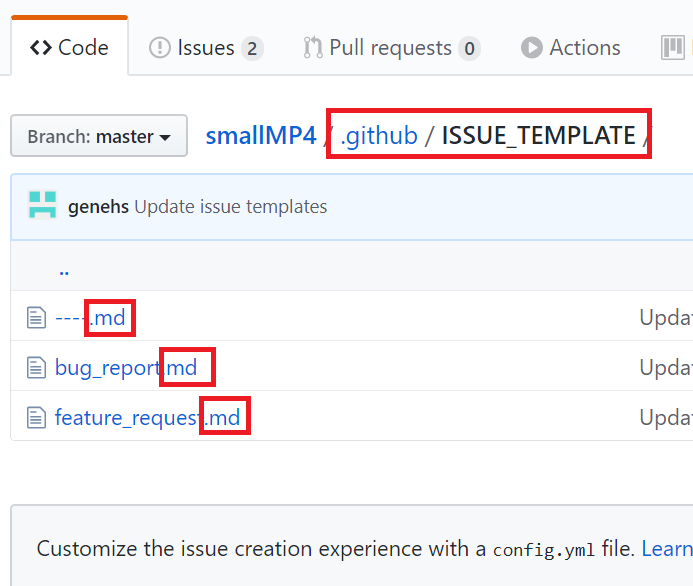
Task: Click commit message in ----.md row
Action: 666,318
